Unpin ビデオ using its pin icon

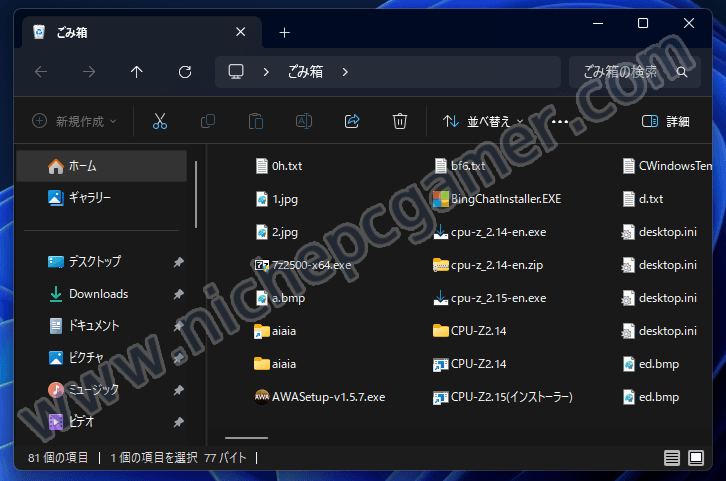tap(178, 422)
